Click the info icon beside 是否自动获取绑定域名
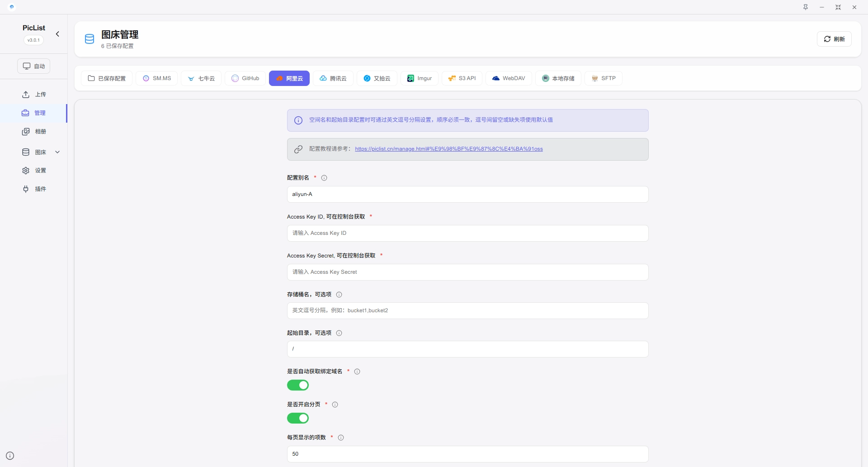The width and height of the screenshot is (868, 467). [x=357, y=372]
